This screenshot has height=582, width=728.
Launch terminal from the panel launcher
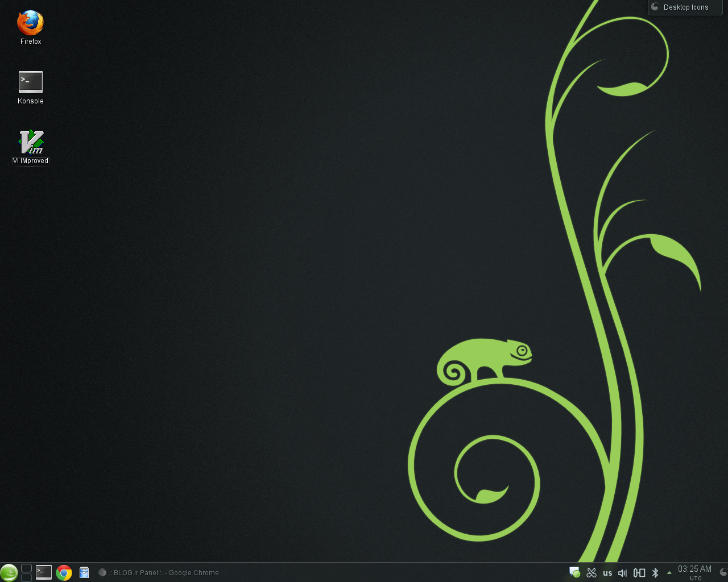tap(44, 572)
